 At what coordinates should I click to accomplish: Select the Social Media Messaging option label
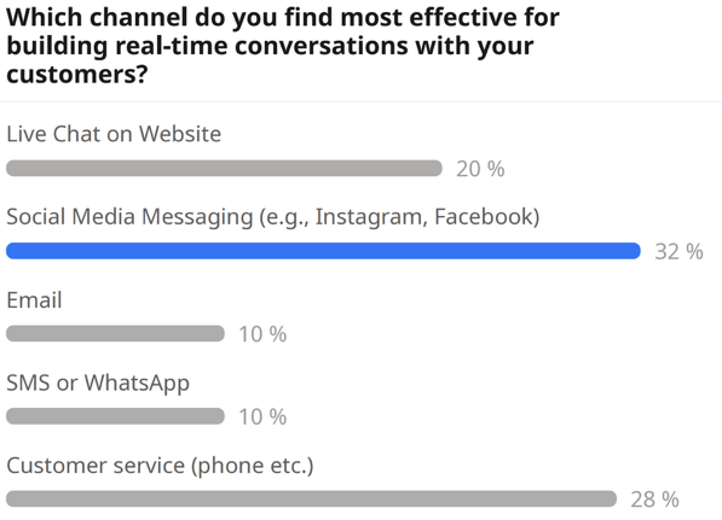(273, 217)
